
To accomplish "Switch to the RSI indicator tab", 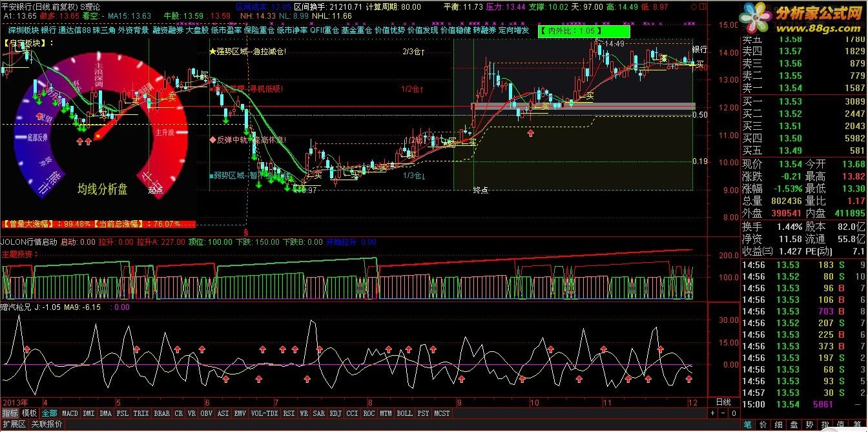I will (289, 413).
